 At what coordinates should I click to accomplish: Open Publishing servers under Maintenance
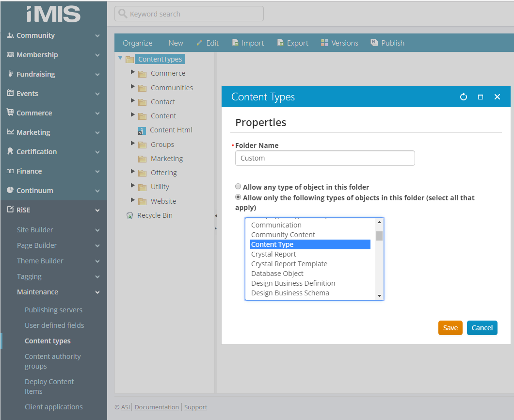[53, 310]
